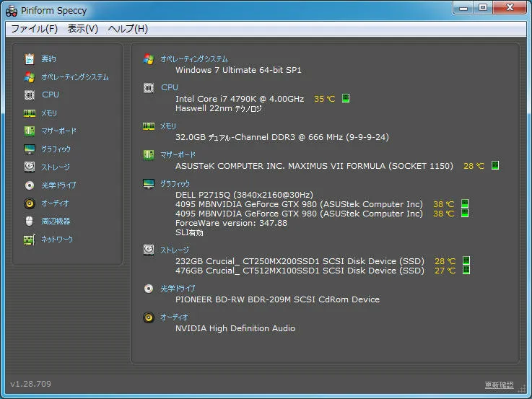Screen dimensions: 532x399
Task: Click CPU chip icon in summary panel
Action: 149,88
